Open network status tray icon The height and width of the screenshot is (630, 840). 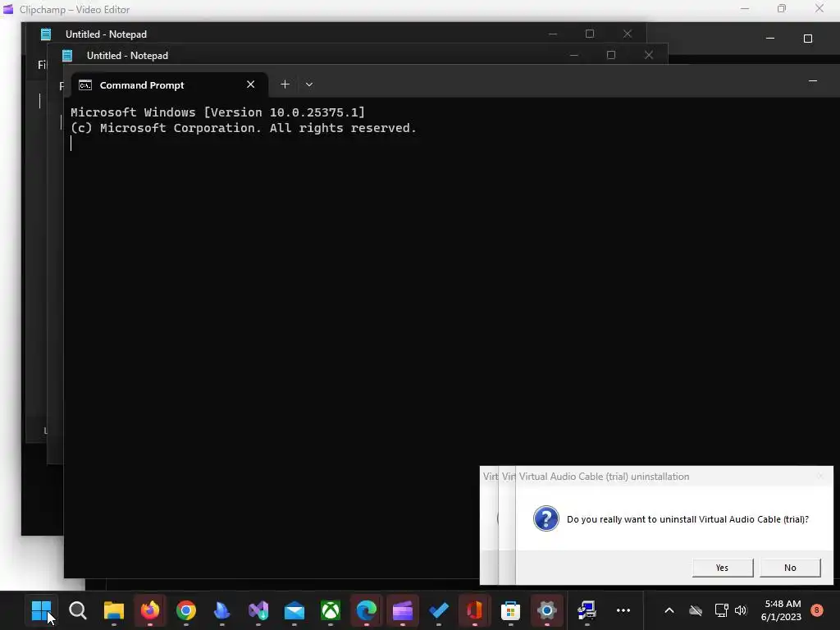pyautogui.click(x=721, y=609)
